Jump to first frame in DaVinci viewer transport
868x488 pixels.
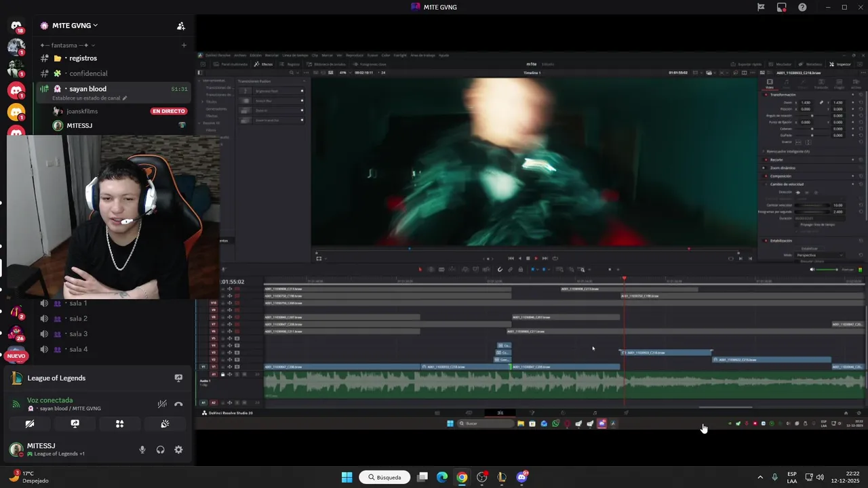[x=511, y=258]
